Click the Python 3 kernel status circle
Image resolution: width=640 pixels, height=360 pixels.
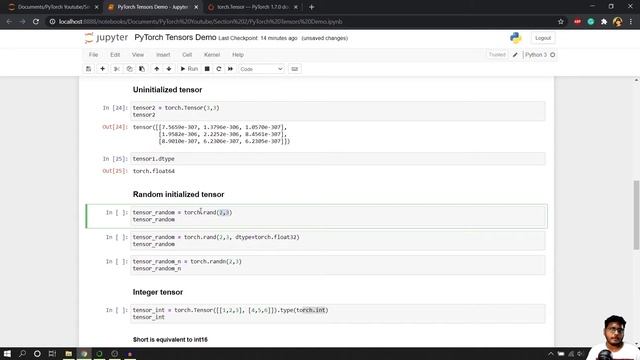tap(553, 55)
